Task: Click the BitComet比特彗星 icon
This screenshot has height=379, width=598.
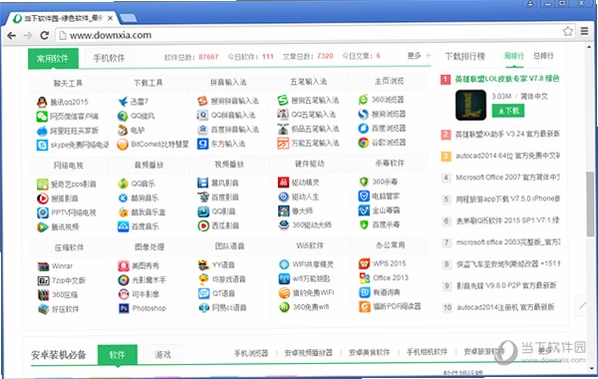Action: pyautogui.click(x=123, y=145)
